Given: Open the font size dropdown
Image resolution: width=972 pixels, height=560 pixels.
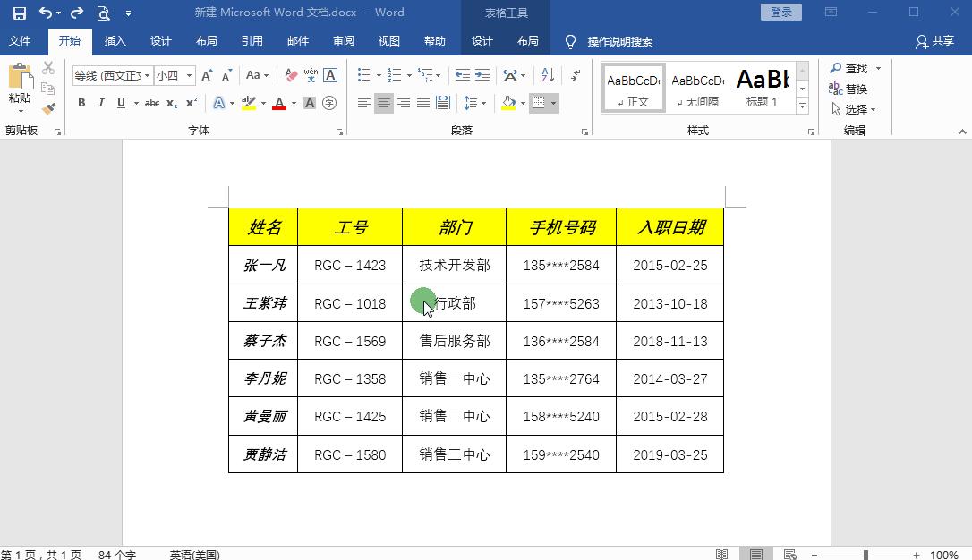Looking at the screenshot, I should pyautogui.click(x=189, y=75).
